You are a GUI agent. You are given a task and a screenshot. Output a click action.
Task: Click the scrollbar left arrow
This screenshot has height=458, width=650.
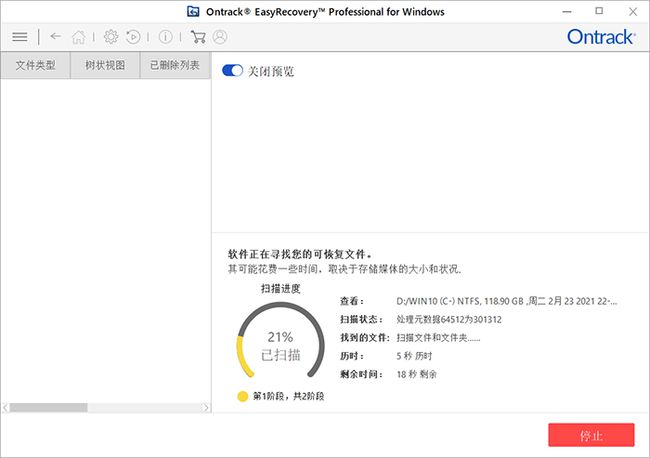pyautogui.click(x=5, y=407)
